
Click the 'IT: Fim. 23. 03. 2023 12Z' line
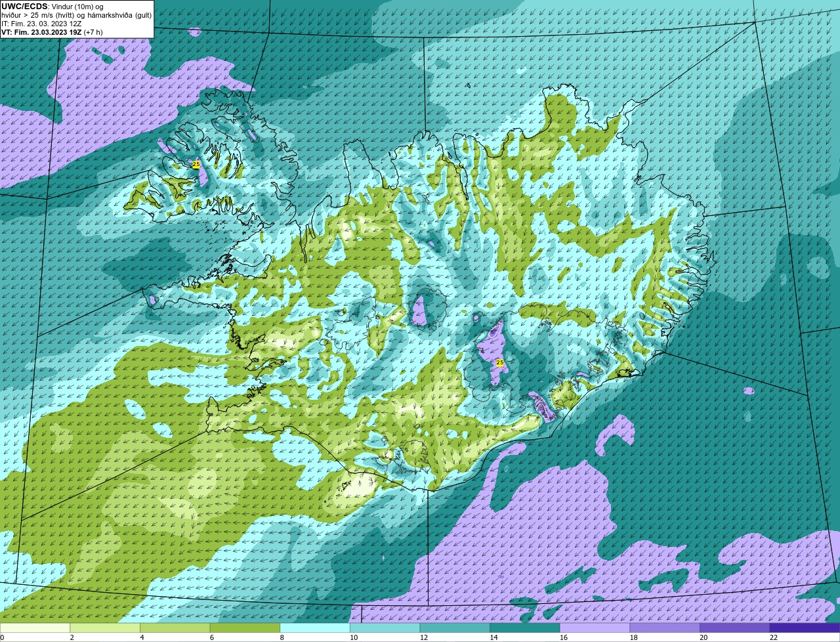pos(41,24)
